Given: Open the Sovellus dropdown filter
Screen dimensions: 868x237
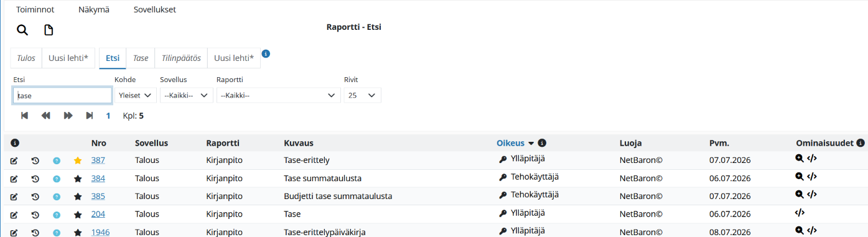Looking at the screenshot, I should pos(186,95).
